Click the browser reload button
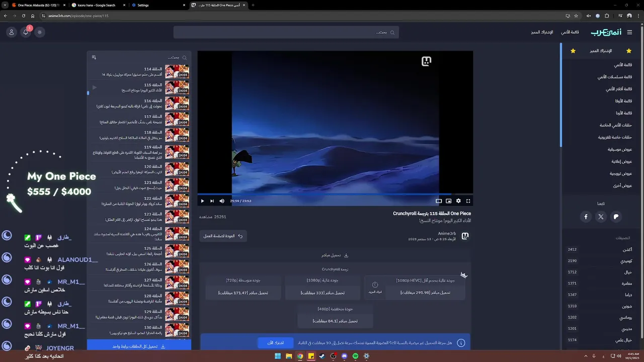The height and width of the screenshot is (362, 644). [x=23, y=16]
